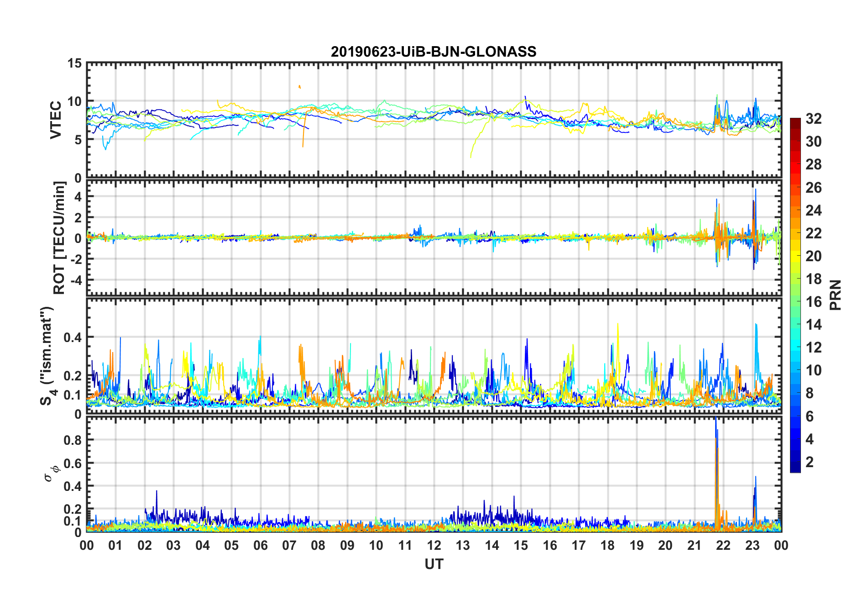Select UT axis tick label 21
Viewport: 868px width, 590px height.
click(x=695, y=545)
